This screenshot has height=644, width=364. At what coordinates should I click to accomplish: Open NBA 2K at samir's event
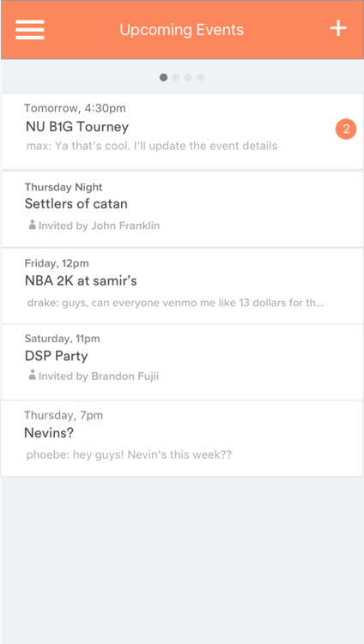click(x=182, y=286)
